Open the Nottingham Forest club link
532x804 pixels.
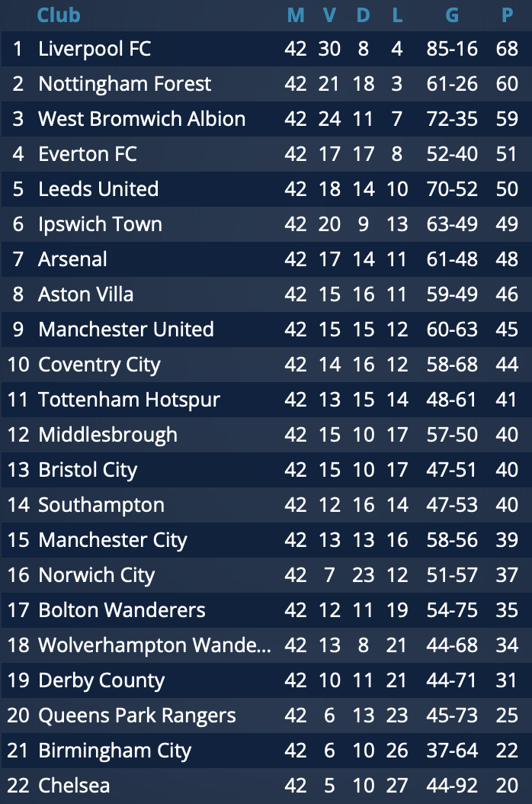coord(125,84)
